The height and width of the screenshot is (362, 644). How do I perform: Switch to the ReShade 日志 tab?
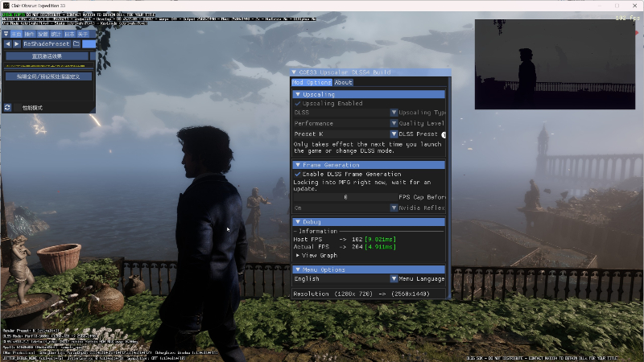[69, 34]
